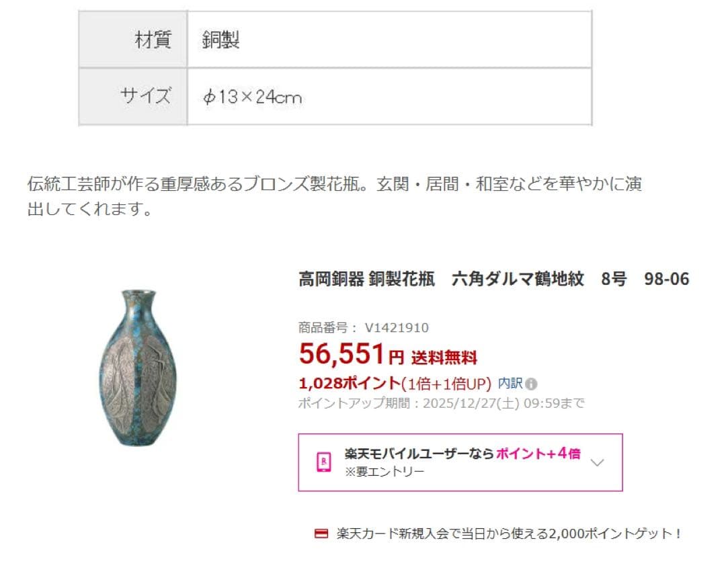
Task: Click the サイズ row header
Action: pos(149,95)
